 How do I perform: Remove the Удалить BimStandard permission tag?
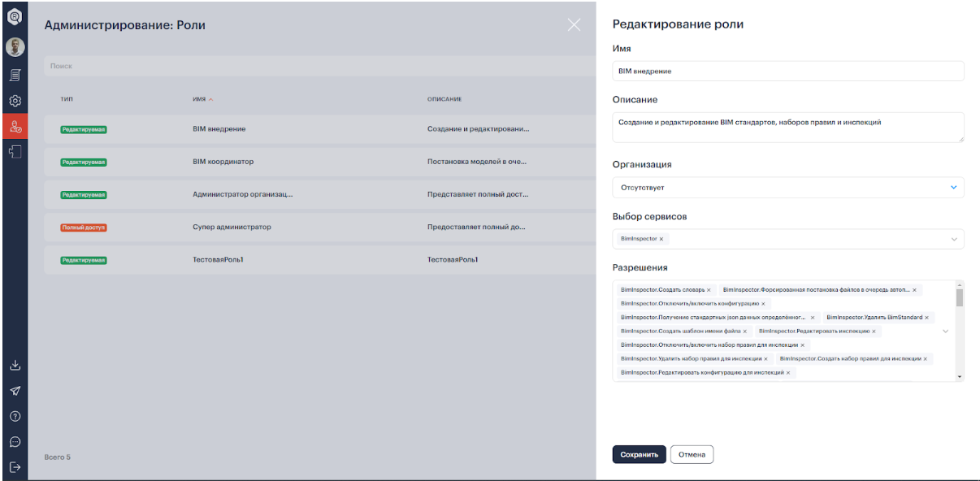coord(926,318)
